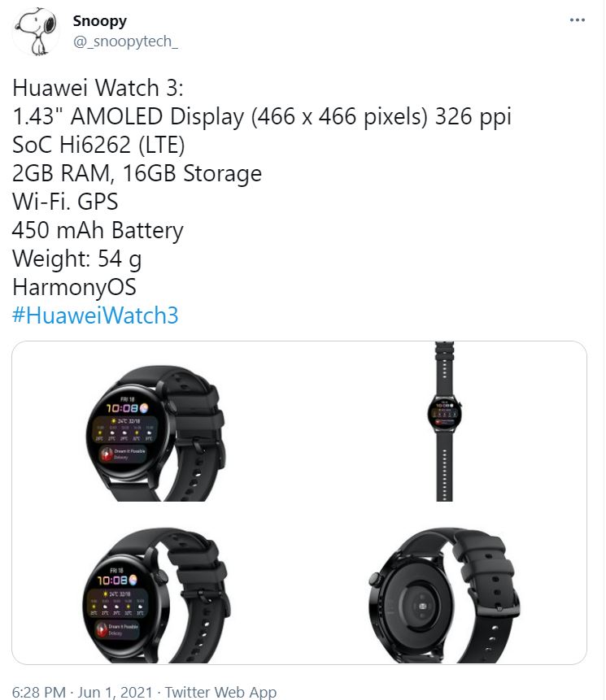The height and width of the screenshot is (700, 606).
Task: Open the Snoopy display name profile link
Action: coord(99,20)
